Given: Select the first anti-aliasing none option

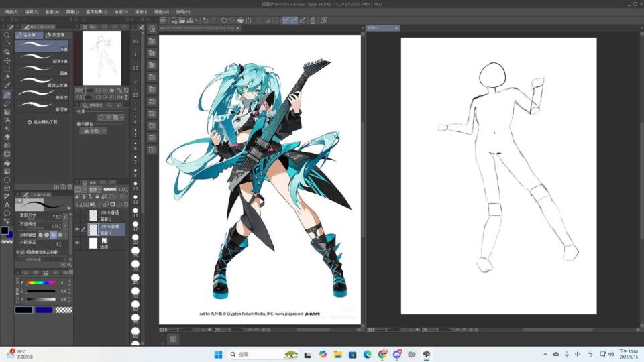Looking at the screenshot, I should coord(40,235).
